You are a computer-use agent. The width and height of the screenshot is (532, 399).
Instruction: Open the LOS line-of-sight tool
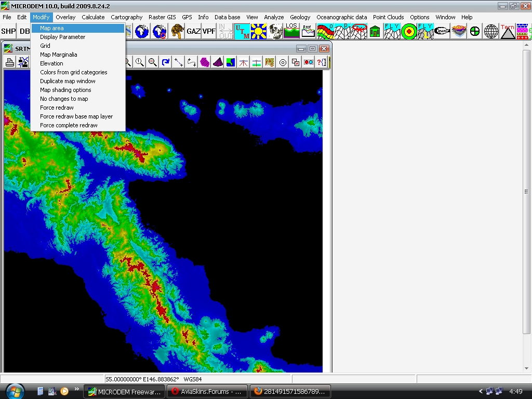coord(291,31)
